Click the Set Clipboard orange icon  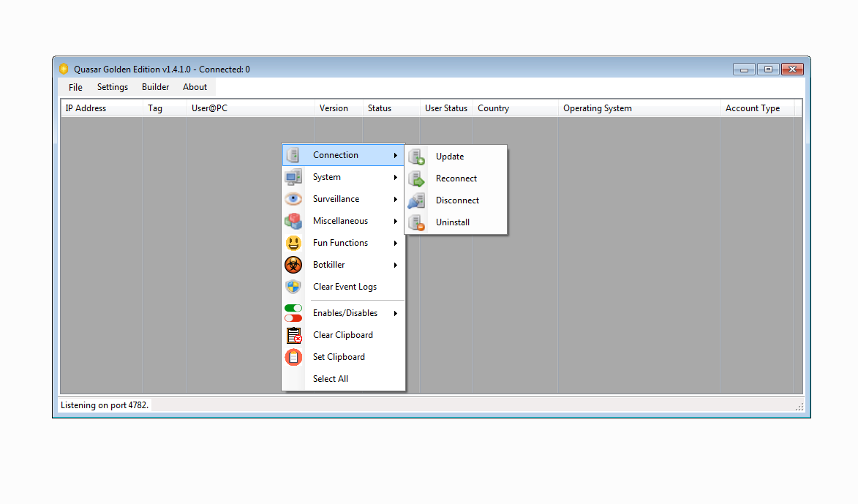tap(293, 356)
